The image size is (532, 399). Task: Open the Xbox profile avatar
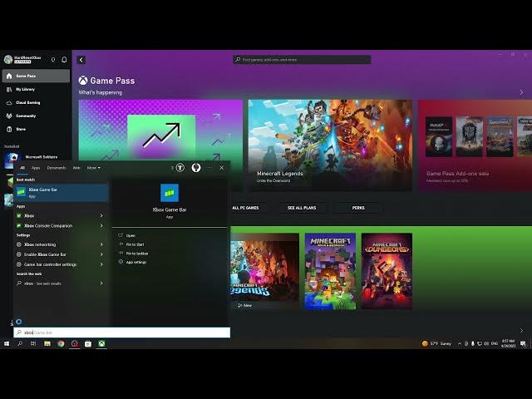(8, 60)
